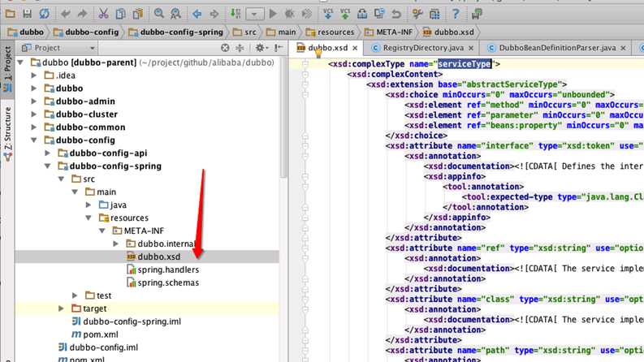Click the Run play icon

pos(273,14)
